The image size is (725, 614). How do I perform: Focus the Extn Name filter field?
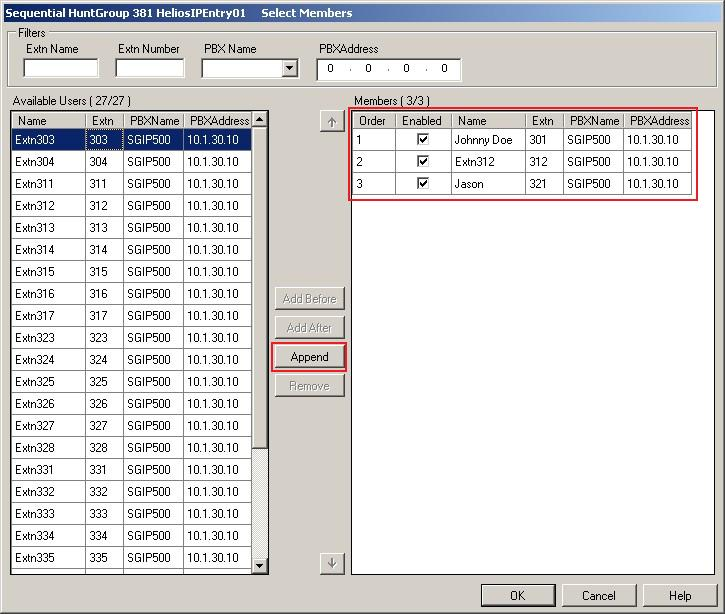(61, 69)
